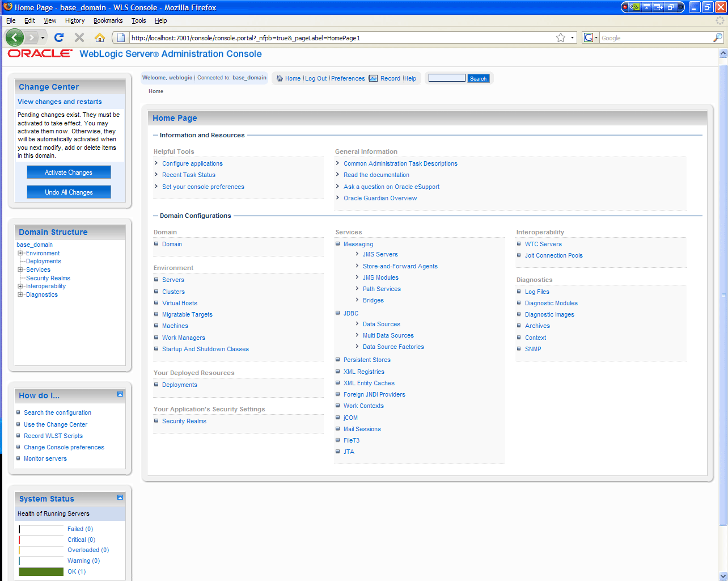Click the Stop loading icon
Viewport: 728px width, 581px height.
(x=79, y=37)
